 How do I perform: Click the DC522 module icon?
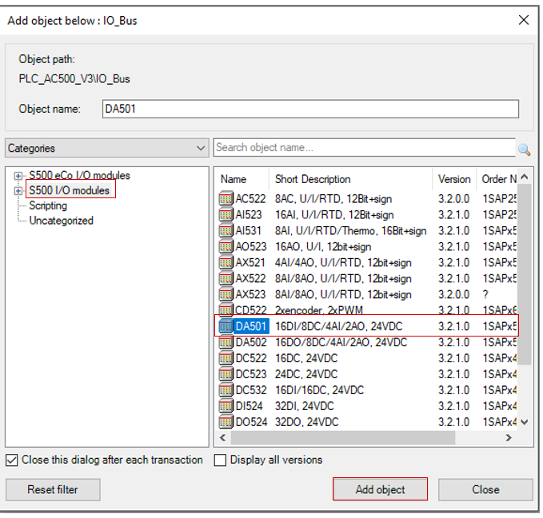click(226, 358)
